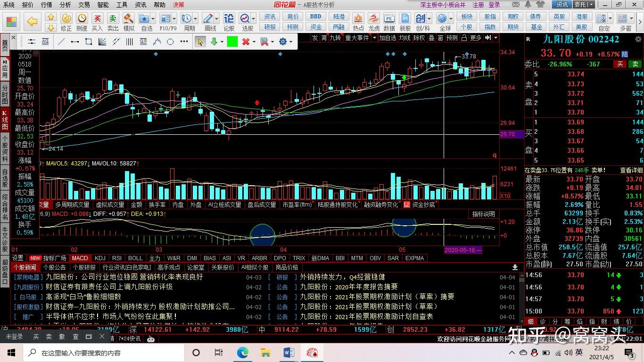This screenshot has width=644, height=362.
Task: Select the straight line drawing tool
Action: pos(61,41)
